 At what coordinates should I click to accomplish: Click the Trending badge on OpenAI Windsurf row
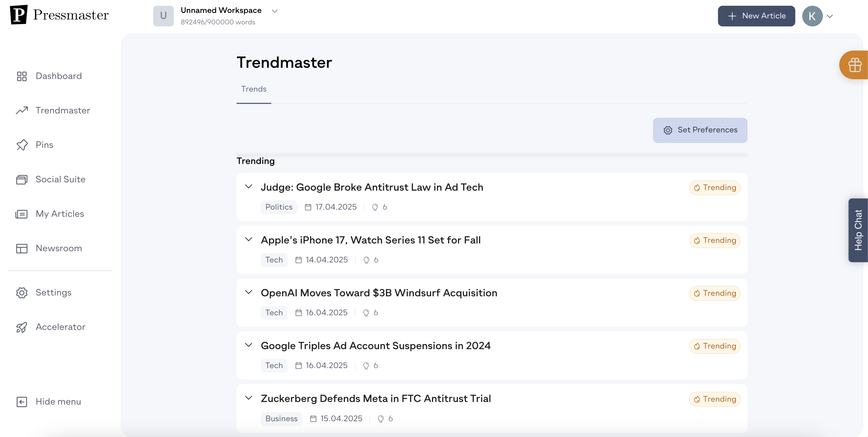pyautogui.click(x=715, y=293)
